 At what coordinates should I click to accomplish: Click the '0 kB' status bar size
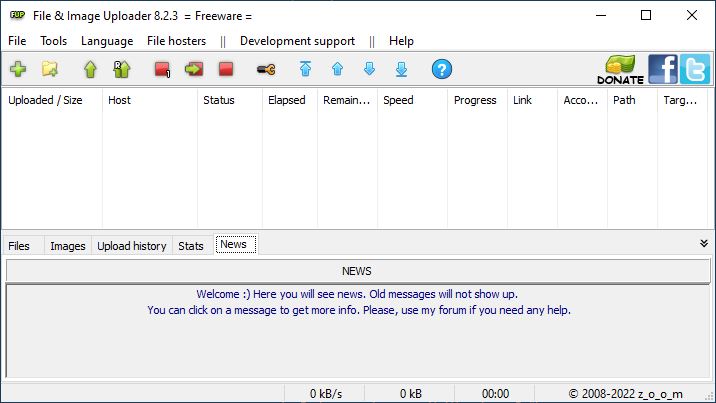tap(411, 393)
